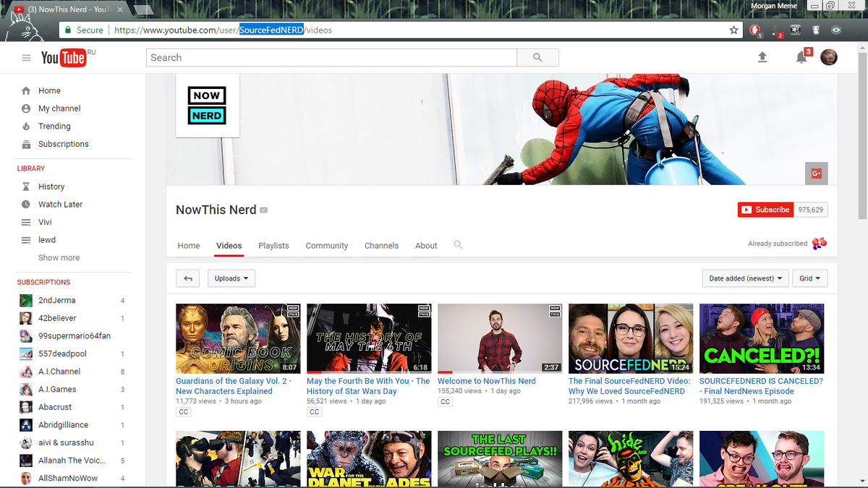Click the channel search magnifier icon

coord(458,245)
